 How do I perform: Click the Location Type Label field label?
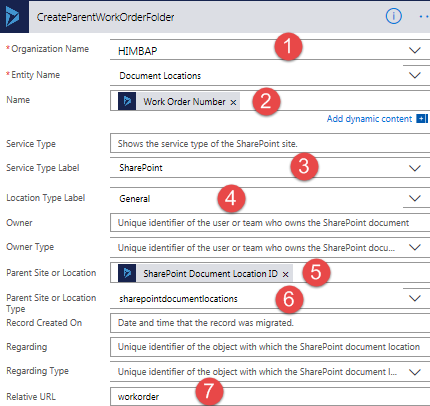coord(46,198)
